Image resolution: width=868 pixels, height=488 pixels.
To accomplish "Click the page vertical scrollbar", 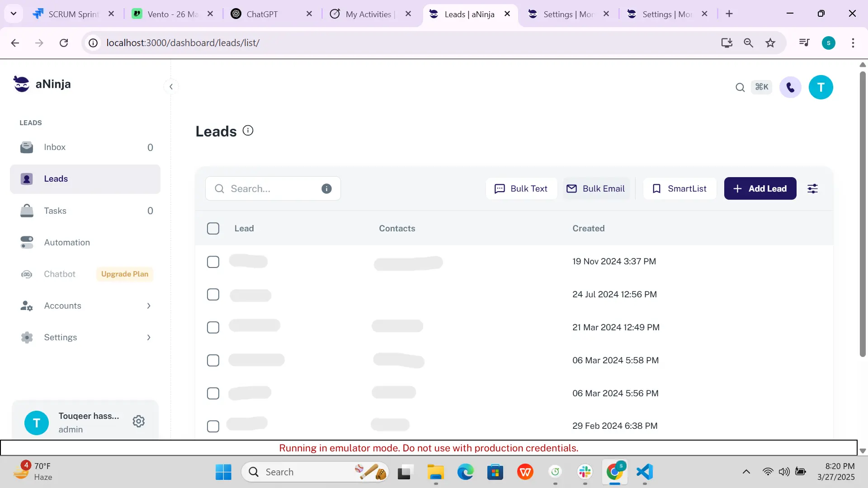I will pyautogui.click(x=863, y=212).
